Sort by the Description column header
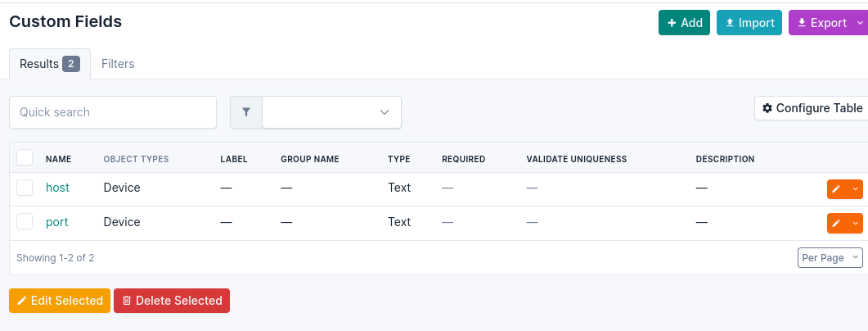 (725, 159)
